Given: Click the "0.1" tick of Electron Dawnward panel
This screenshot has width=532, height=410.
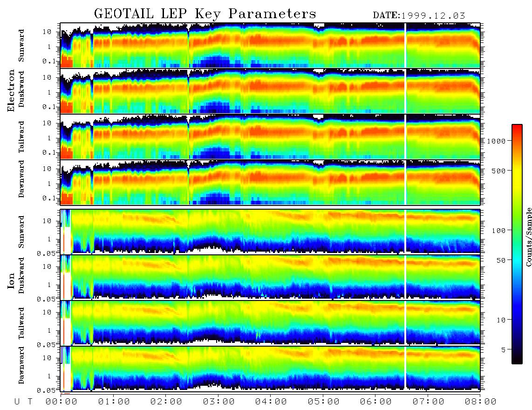Looking at the screenshot, I should (49, 198).
